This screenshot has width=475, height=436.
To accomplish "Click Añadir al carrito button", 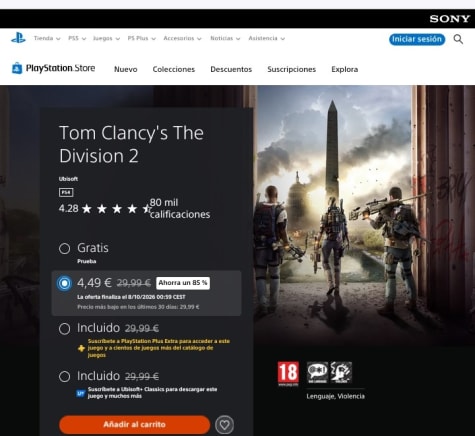I will [135, 425].
